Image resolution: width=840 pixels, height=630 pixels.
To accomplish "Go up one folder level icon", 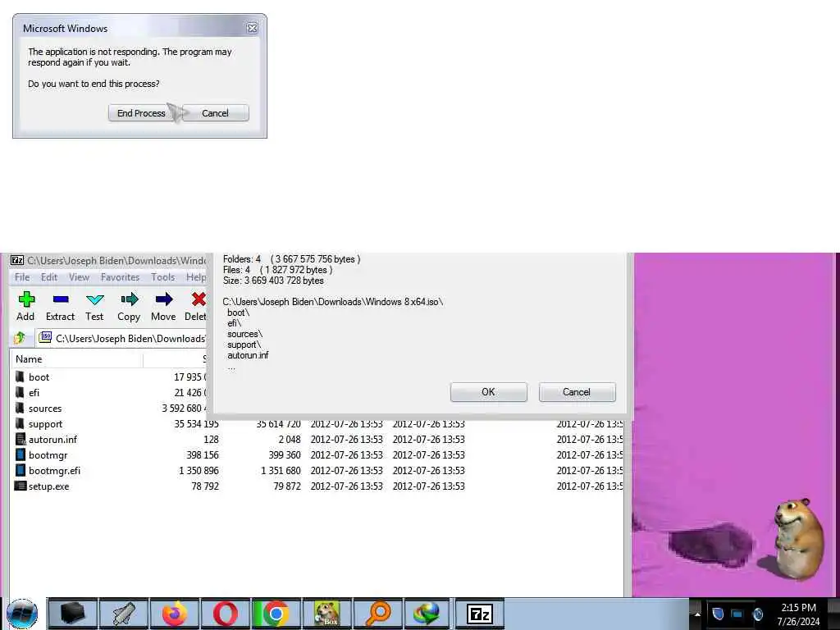I will click(20, 338).
